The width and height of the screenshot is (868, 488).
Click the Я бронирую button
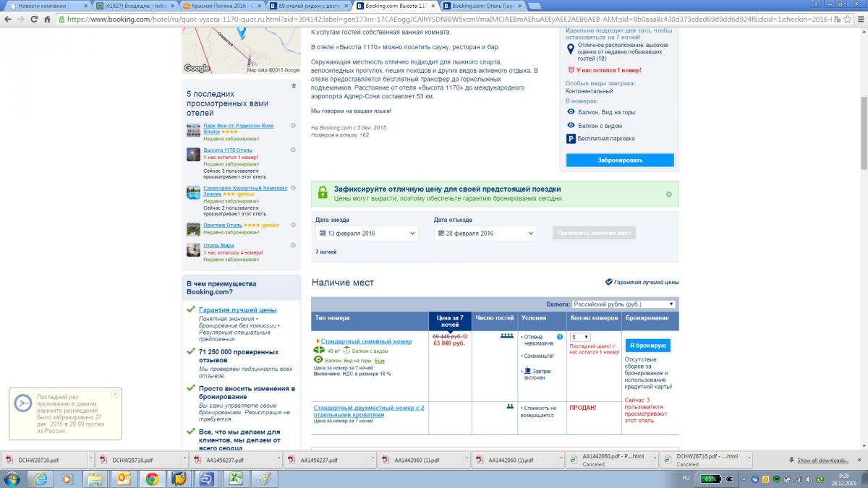[647, 346]
